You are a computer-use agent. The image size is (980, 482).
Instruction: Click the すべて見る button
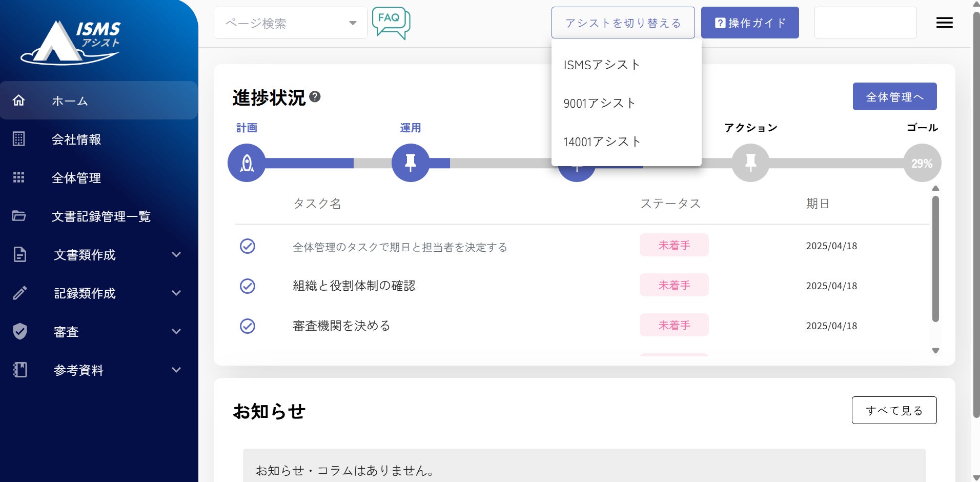point(894,410)
